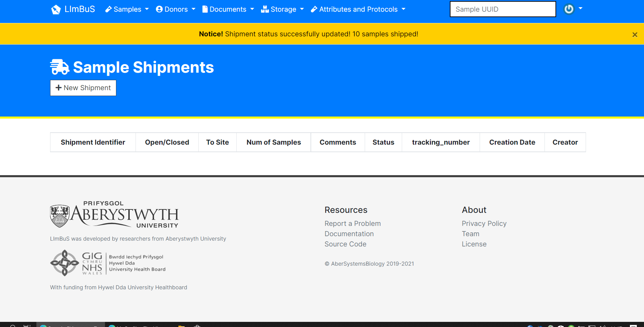Click the LImBuS biohazard logo icon
This screenshot has width=644, height=327.
tap(56, 9)
